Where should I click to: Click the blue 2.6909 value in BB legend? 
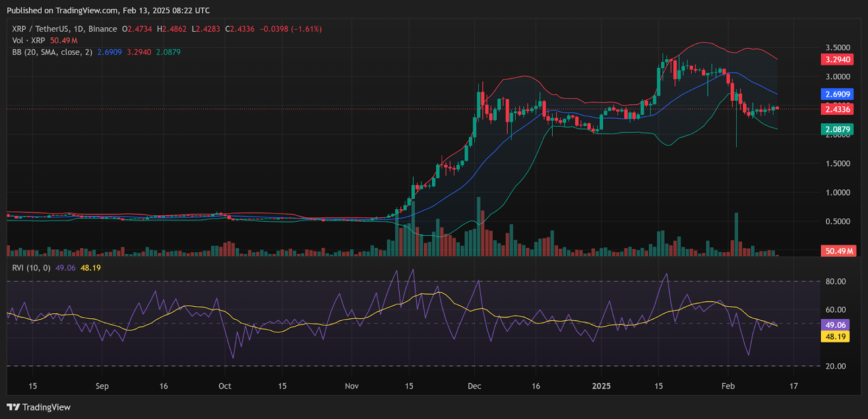tap(110, 53)
